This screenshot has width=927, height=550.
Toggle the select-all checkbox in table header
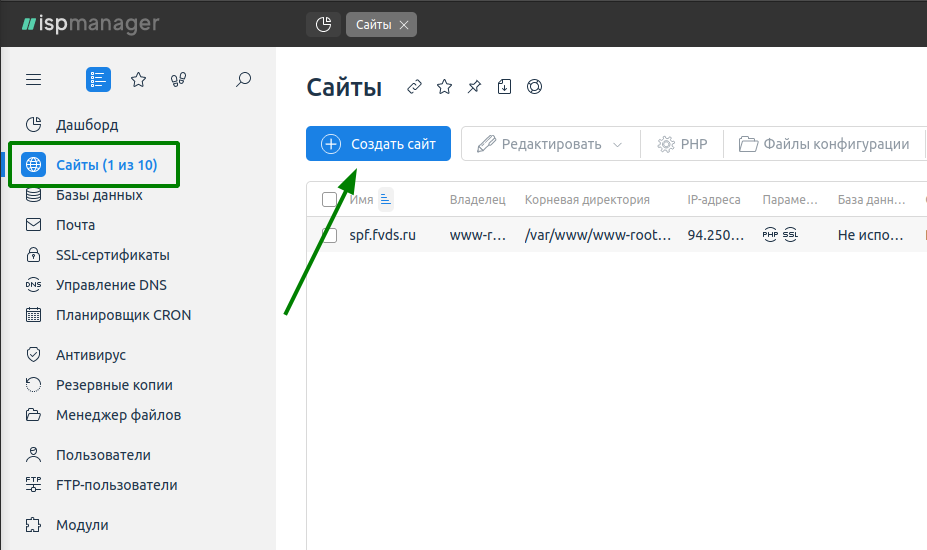point(329,200)
